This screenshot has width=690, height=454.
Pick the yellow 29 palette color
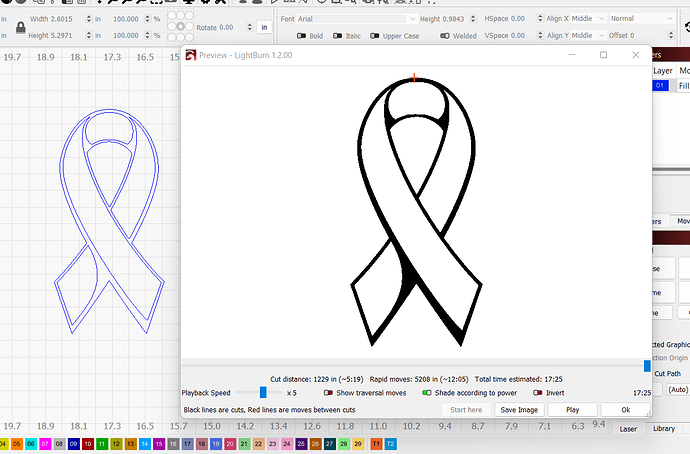(x=358, y=444)
